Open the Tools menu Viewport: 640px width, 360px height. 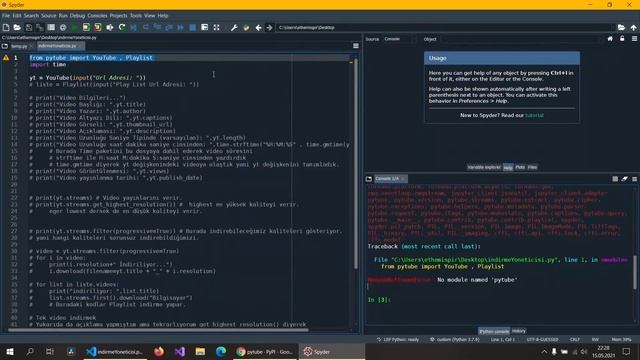[x=136, y=16]
